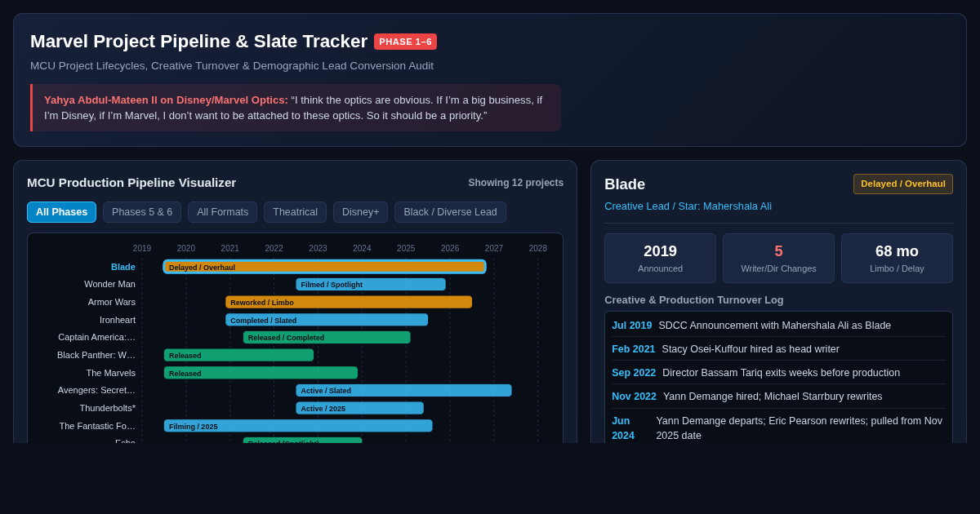The height and width of the screenshot is (514, 980).
Task: Select Ironheart Completed / Slated bar
Action: [327, 320]
